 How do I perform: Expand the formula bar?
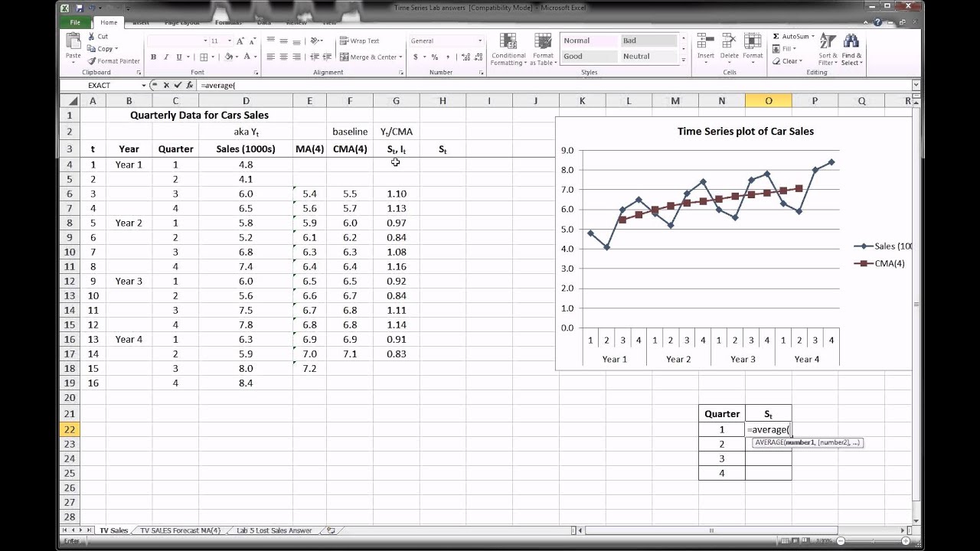pyautogui.click(x=916, y=86)
